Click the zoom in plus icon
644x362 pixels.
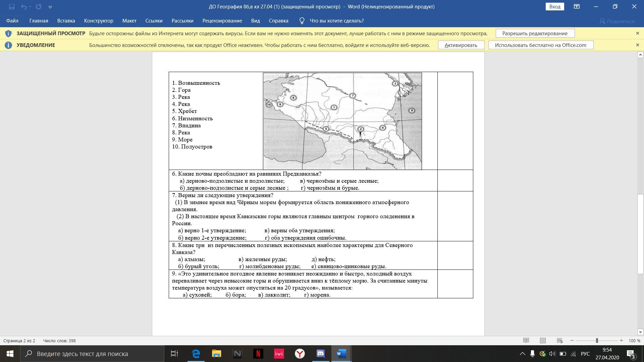click(x=621, y=341)
